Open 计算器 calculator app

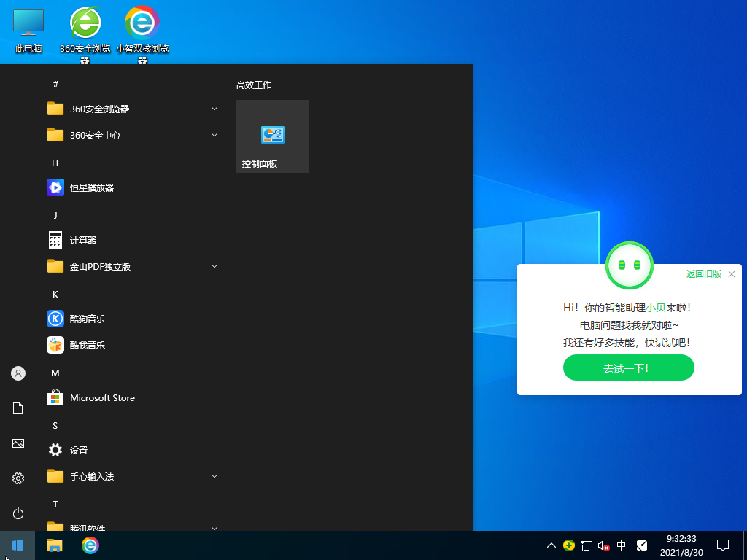tap(82, 240)
